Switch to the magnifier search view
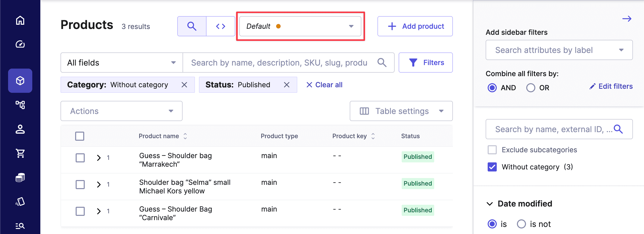 [192, 26]
